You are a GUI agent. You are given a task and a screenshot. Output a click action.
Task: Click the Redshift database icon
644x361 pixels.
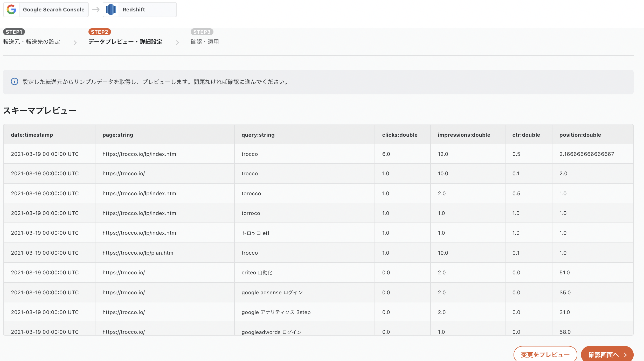tap(111, 10)
